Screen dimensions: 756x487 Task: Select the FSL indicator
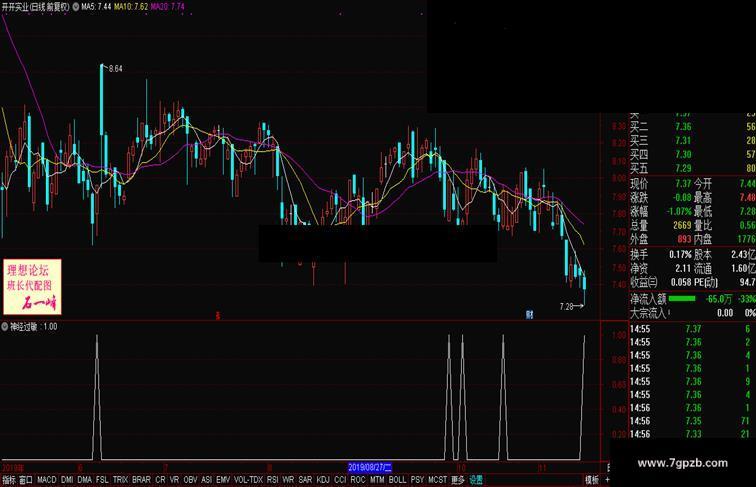(102, 480)
